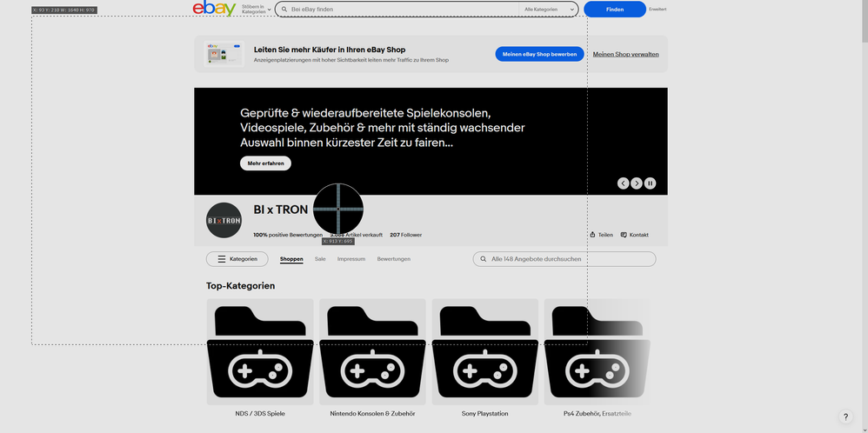Open the Impressum tab
868x433 pixels.
351,259
